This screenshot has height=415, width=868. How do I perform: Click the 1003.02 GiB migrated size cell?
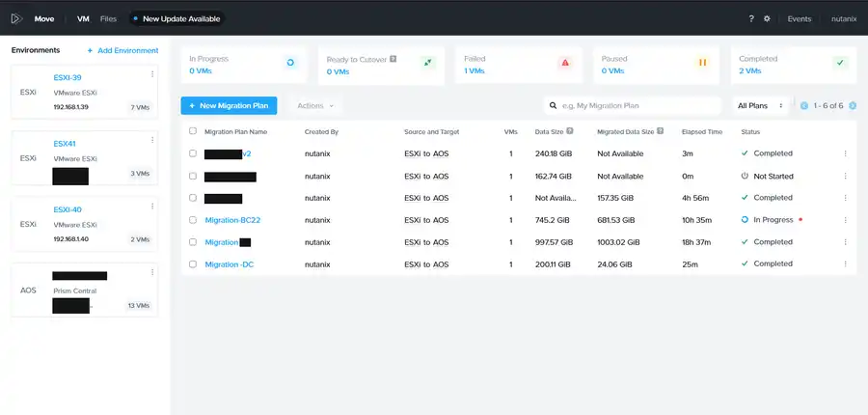(x=618, y=242)
